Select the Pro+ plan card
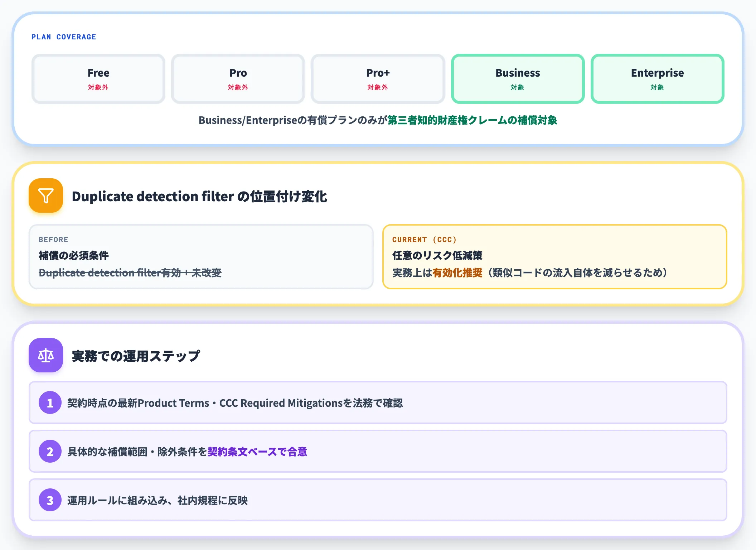756x550 pixels. (378, 79)
